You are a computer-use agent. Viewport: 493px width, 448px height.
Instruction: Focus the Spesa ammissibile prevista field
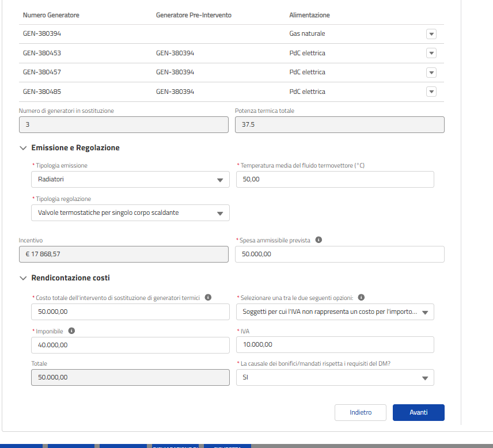click(x=340, y=255)
